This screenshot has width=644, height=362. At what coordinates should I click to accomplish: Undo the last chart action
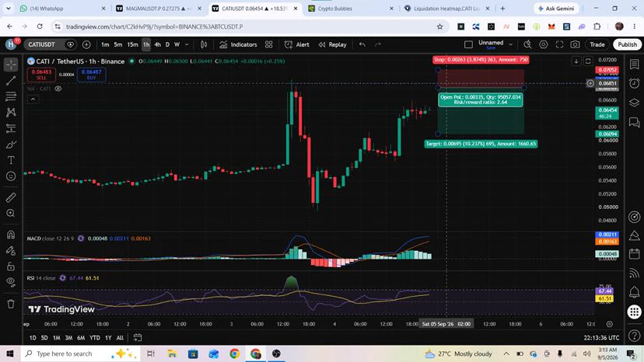click(362, 44)
